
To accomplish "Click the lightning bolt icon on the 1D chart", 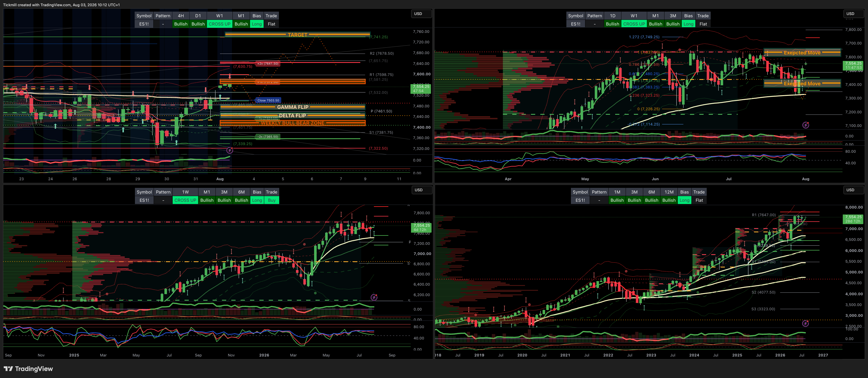I will click(806, 125).
